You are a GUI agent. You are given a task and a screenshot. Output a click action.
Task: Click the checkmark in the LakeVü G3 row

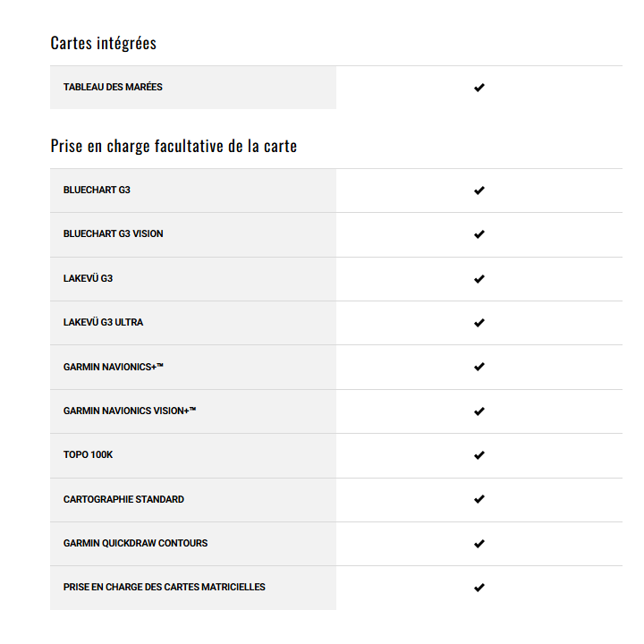pos(479,279)
